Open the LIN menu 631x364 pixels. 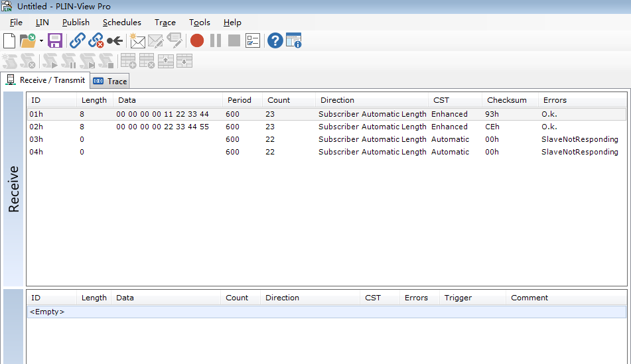click(42, 23)
